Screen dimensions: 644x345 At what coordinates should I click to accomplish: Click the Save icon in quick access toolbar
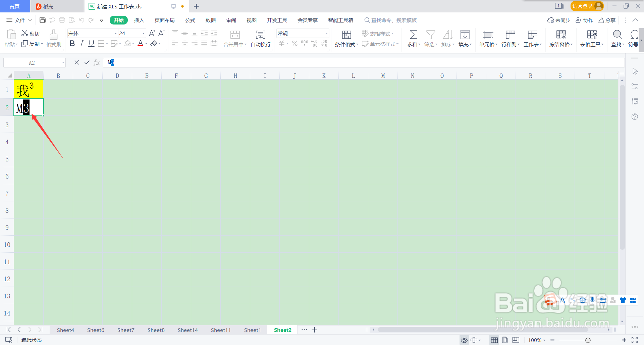[43, 20]
